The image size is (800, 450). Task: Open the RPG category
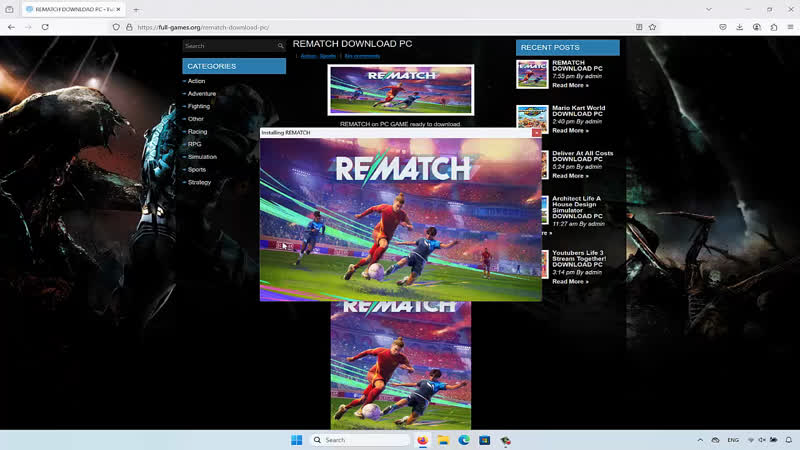pyautogui.click(x=194, y=144)
